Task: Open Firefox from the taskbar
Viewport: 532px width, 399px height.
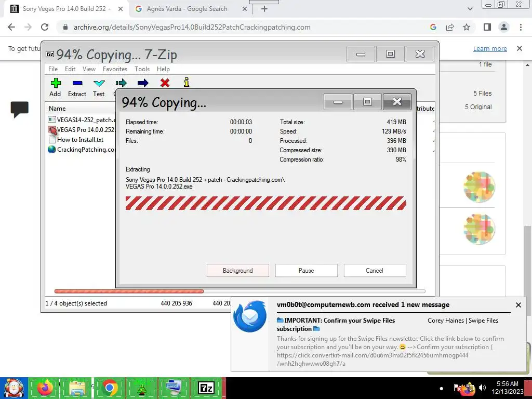Action: click(x=45, y=388)
